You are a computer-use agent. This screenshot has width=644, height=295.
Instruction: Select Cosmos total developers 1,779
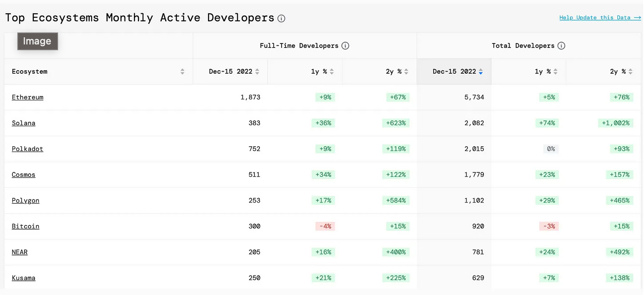pyautogui.click(x=474, y=175)
